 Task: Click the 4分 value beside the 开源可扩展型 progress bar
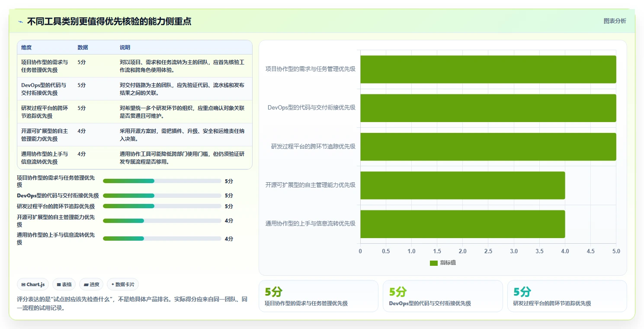pos(229,221)
